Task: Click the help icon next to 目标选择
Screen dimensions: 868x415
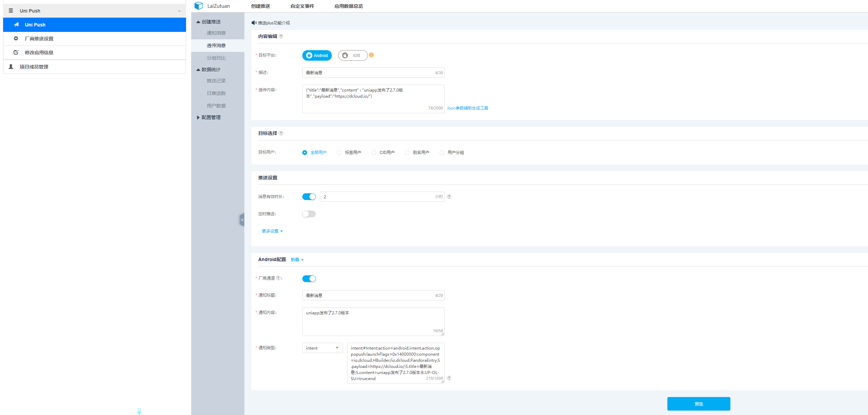Action: coord(281,133)
